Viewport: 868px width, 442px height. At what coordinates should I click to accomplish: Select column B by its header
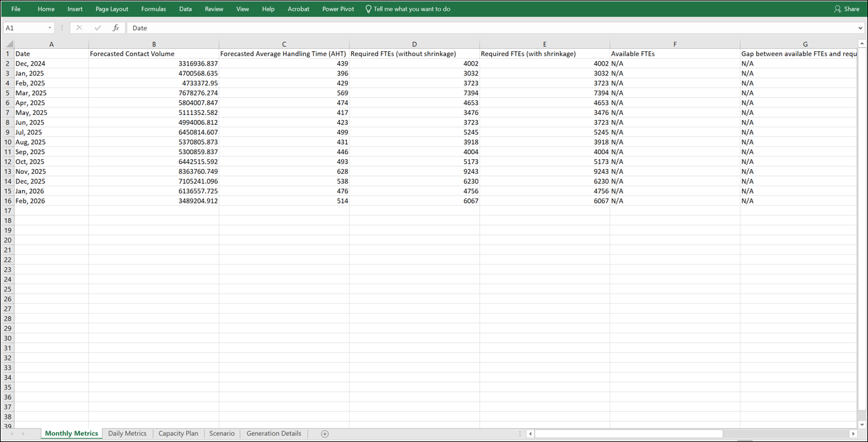click(x=154, y=44)
